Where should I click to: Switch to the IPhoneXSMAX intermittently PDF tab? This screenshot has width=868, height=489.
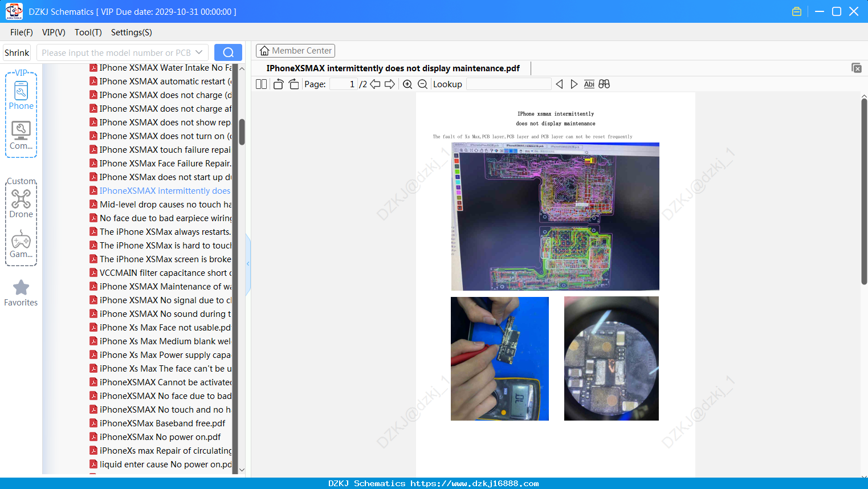393,68
